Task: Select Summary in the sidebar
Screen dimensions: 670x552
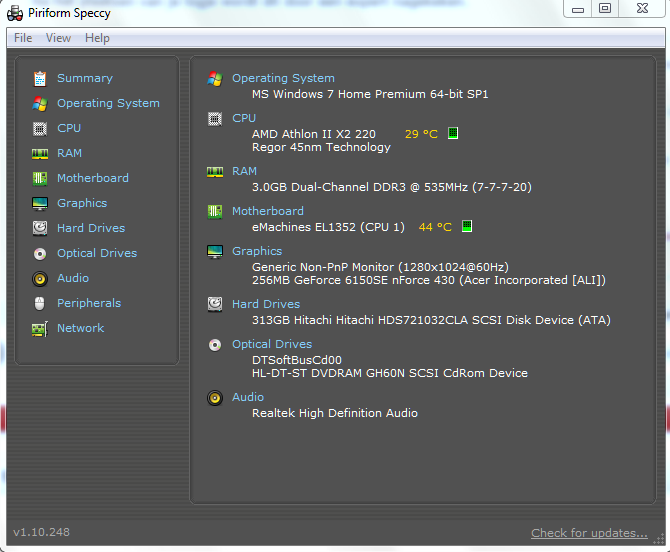Action: click(85, 78)
